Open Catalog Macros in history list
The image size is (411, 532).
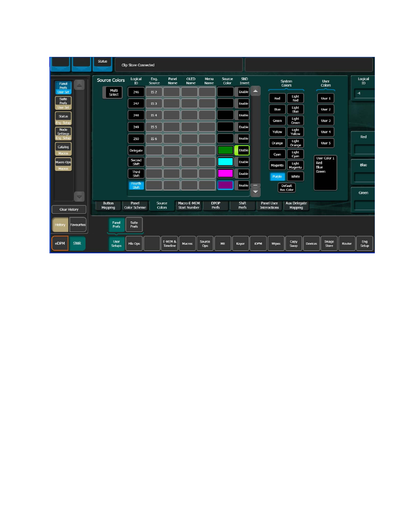[x=63, y=149]
